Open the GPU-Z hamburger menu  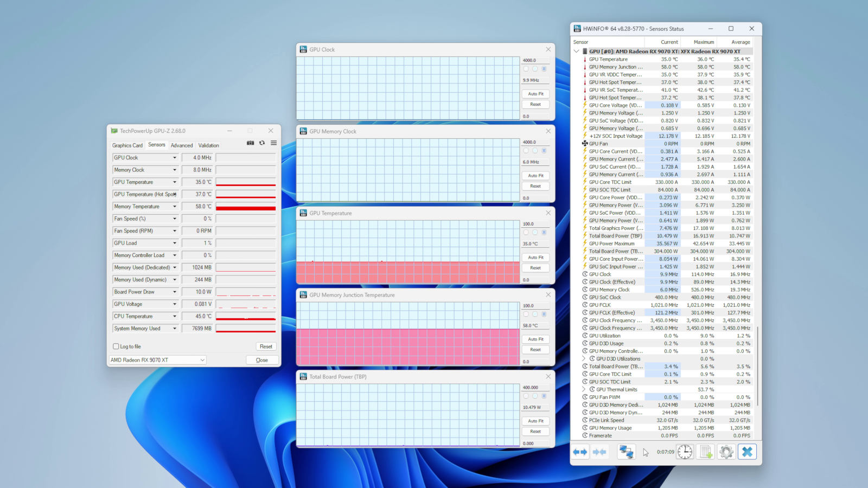point(273,143)
